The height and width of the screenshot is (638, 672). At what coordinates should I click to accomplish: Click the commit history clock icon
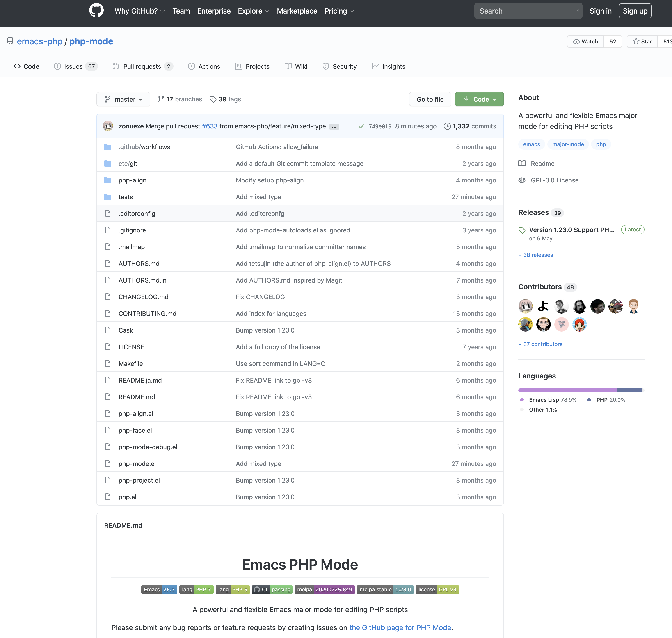(x=447, y=126)
